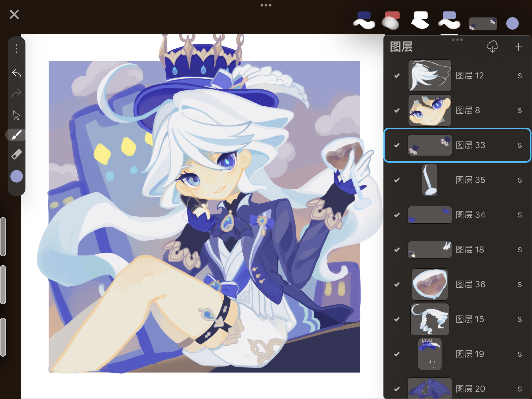
Task: Select the 图层 34 thumbnail
Action: pyautogui.click(x=430, y=215)
